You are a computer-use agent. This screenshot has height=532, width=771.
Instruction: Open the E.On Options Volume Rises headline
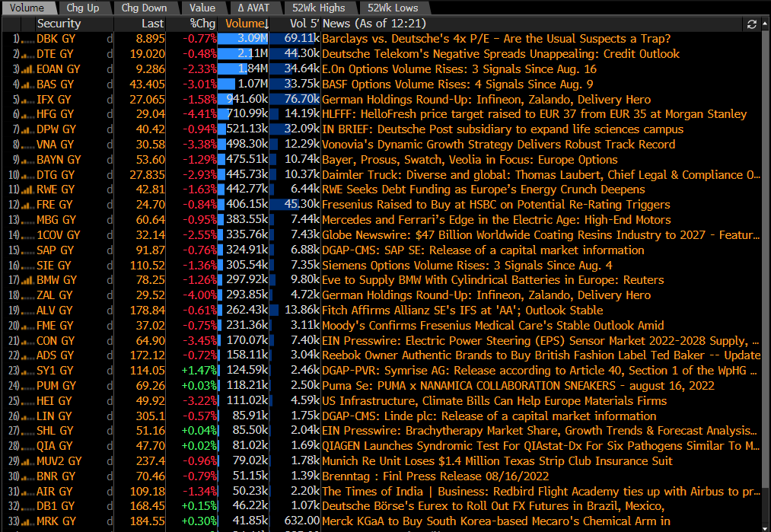459,69
